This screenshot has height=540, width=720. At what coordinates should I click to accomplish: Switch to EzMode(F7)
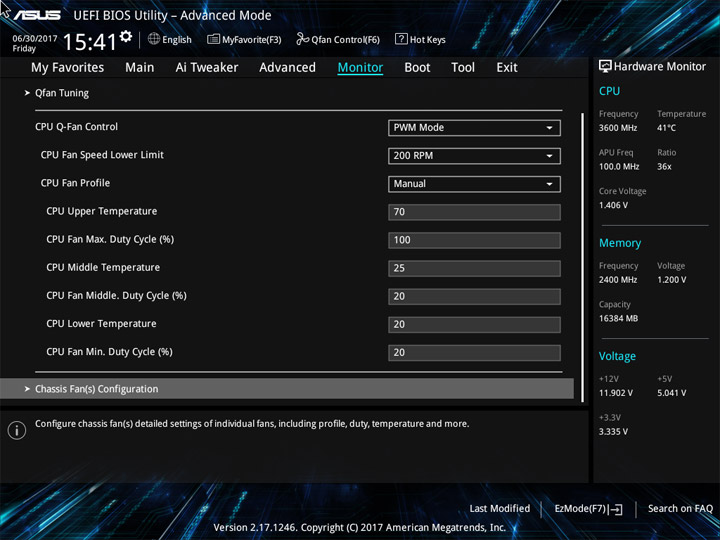589,509
